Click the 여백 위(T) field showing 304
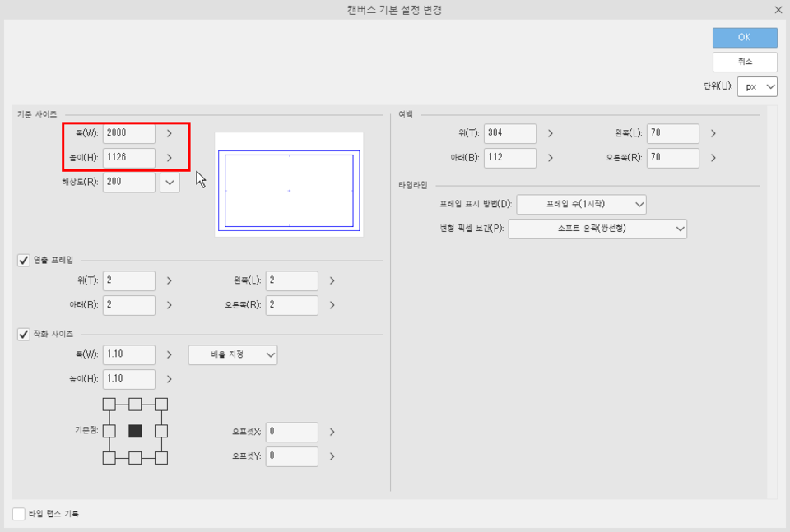 [510, 133]
